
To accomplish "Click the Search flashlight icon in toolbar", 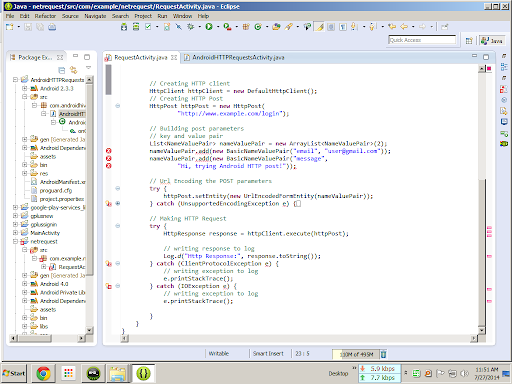I will pyautogui.click(x=289, y=27).
